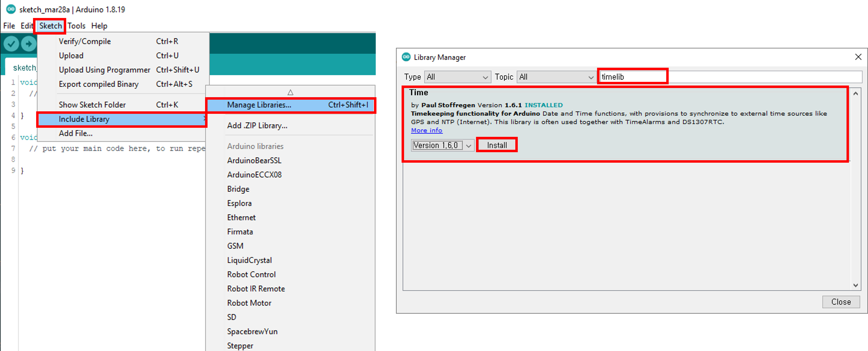Click the Upload arrow toolbar icon
The width and height of the screenshot is (868, 351).
[x=29, y=44]
